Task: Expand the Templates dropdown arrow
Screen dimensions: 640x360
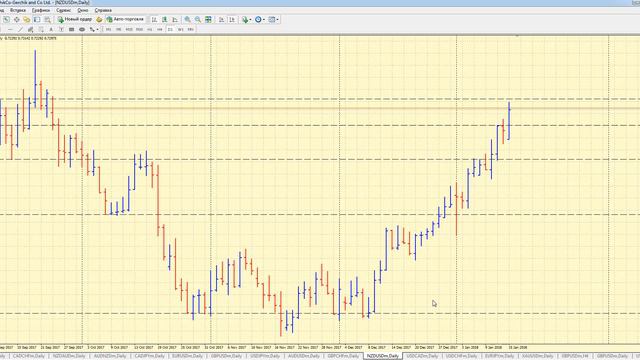Action: pyautogui.click(x=278, y=19)
